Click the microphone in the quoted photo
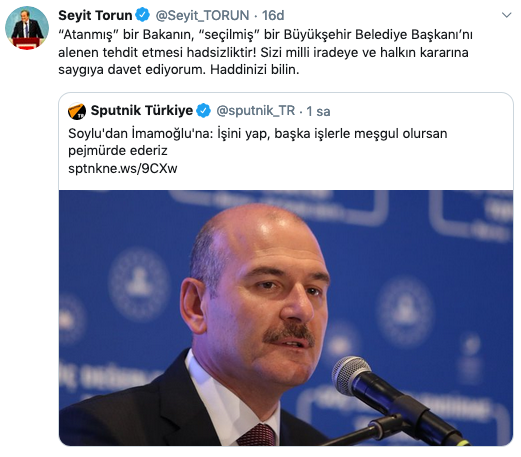The image size is (521, 457). click(x=393, y=397)
